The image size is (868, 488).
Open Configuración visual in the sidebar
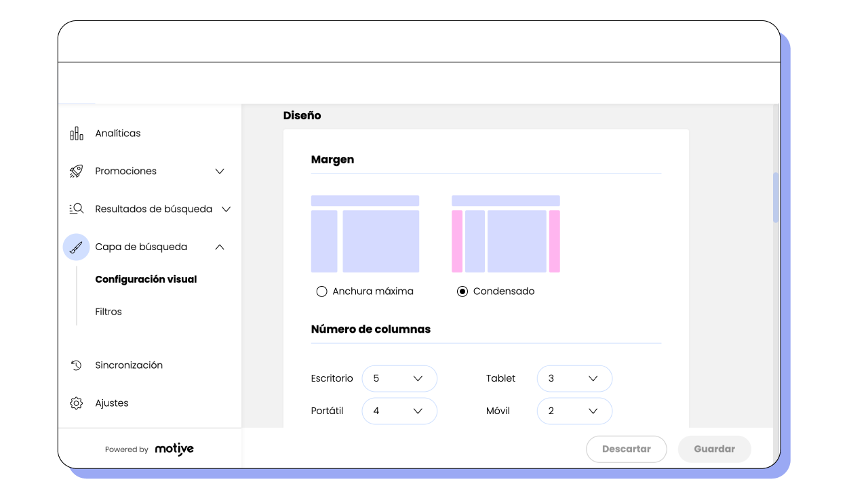coord(146,279)
